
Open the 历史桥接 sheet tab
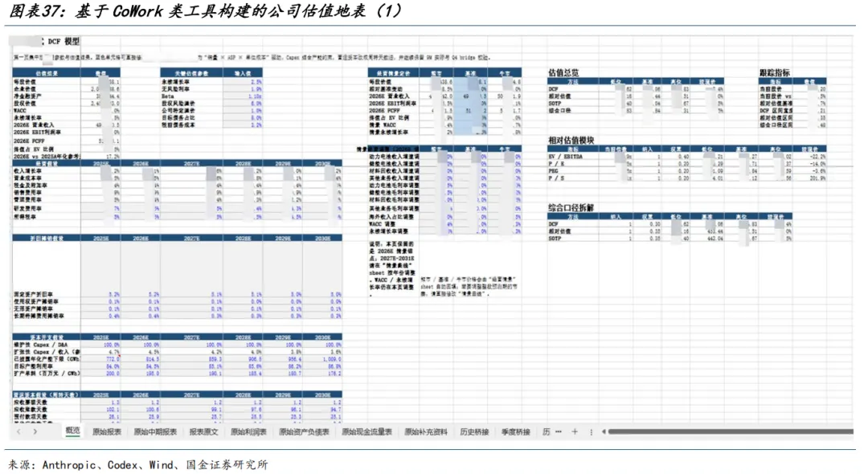tap(474, 432)
